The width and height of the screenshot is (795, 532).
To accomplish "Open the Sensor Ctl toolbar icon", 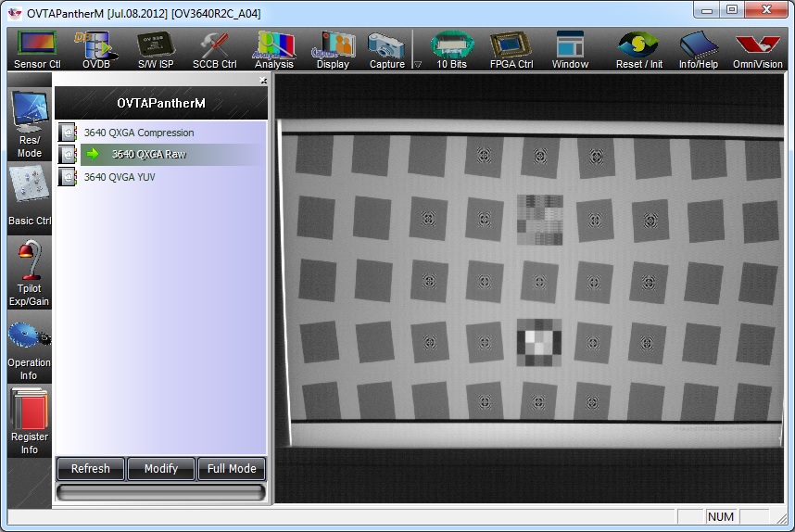I will pyautogui.click(x=37, y=50).
